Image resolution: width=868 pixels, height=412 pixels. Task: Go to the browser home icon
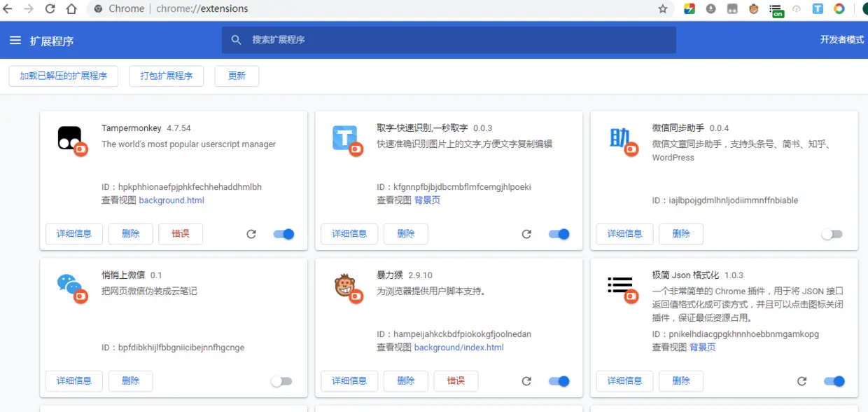(x=71, y=9)
